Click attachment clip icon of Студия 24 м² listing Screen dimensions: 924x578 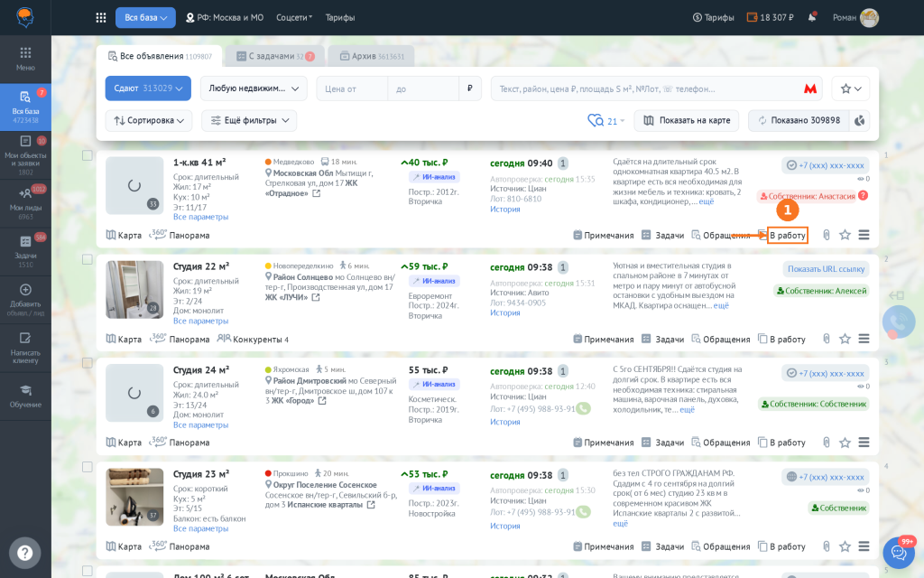coord(827,443)
